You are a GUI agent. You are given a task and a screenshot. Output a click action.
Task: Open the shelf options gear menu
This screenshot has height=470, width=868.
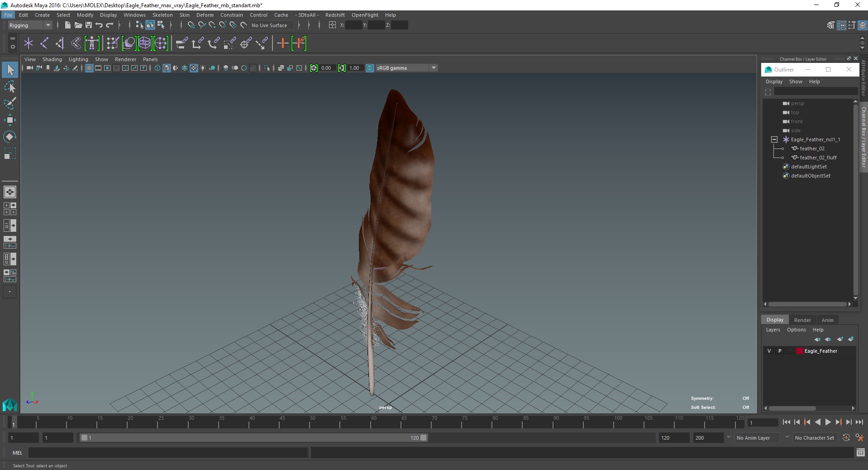12,47
